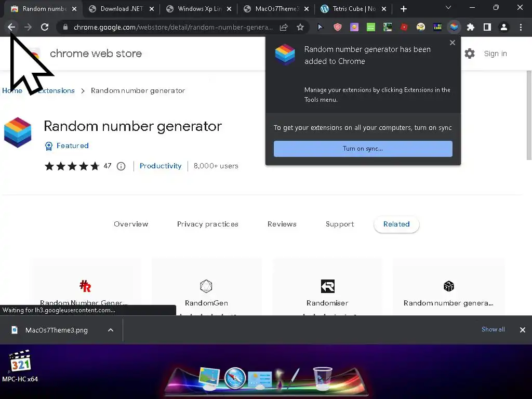Launch Safari compass from the dock

point(235,378)
